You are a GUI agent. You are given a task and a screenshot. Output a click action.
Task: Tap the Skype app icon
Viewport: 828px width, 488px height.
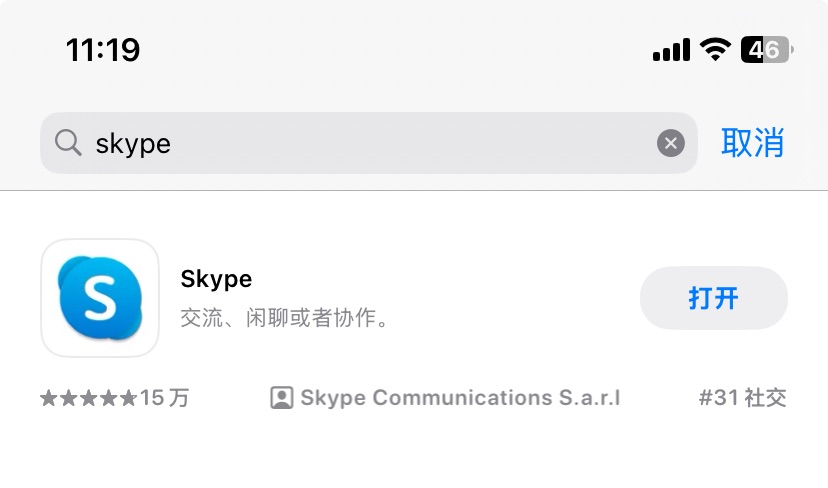[x=100, y=298]
